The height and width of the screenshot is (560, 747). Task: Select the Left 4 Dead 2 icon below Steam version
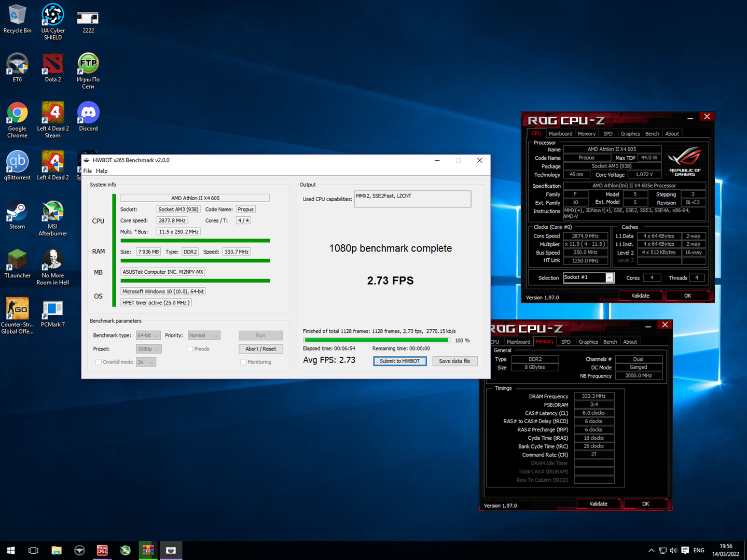(x=53, y=166)
